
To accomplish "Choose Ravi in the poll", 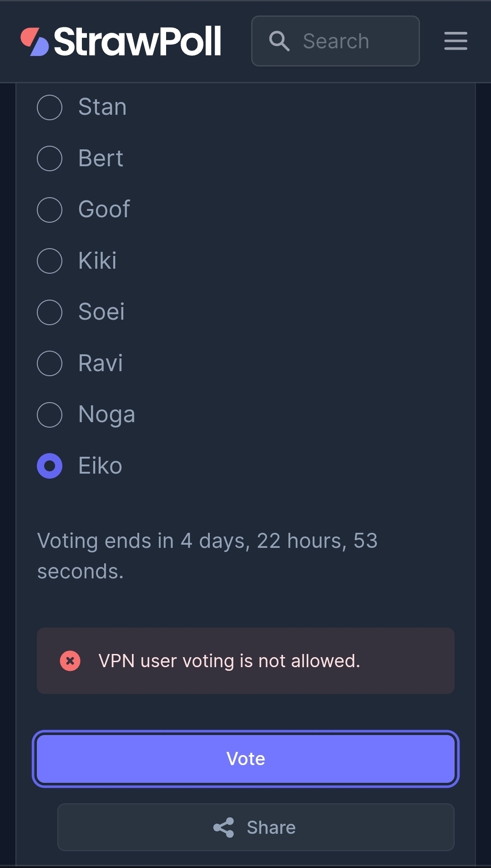I will coord(50,363).
